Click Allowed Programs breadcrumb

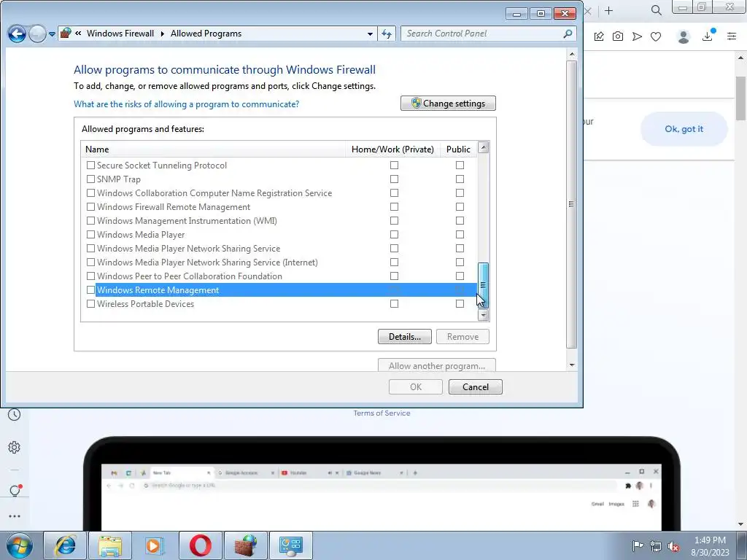pos(206,34)
